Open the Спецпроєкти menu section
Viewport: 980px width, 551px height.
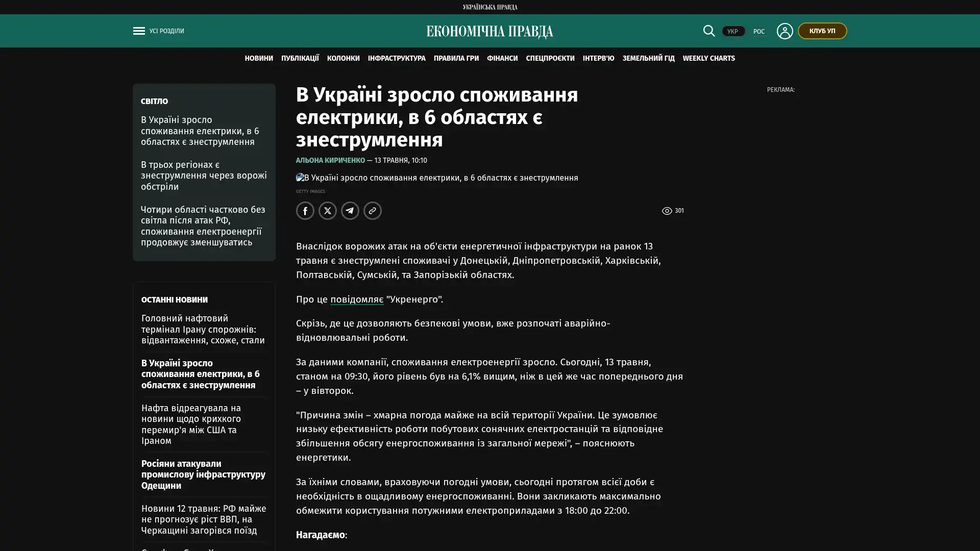550,58
